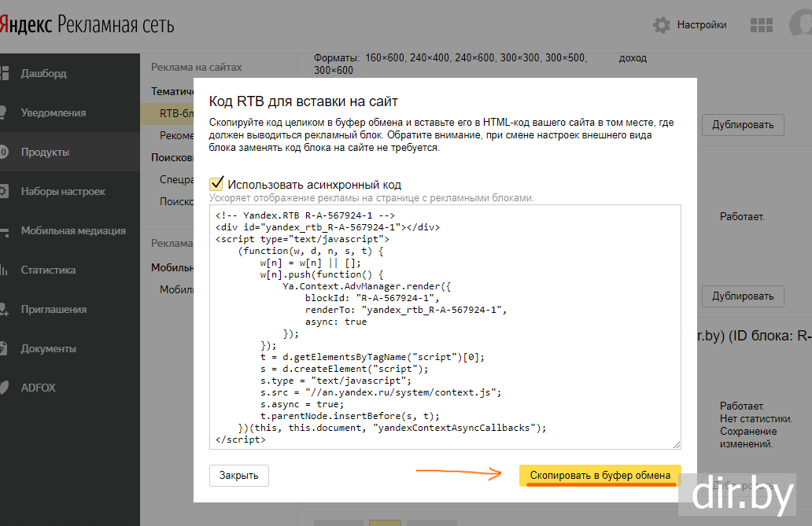Viewport: 812px width, 526px height.
Task: Open the Яндекс Рекламная сеть logo link
Action: (87, 25)
